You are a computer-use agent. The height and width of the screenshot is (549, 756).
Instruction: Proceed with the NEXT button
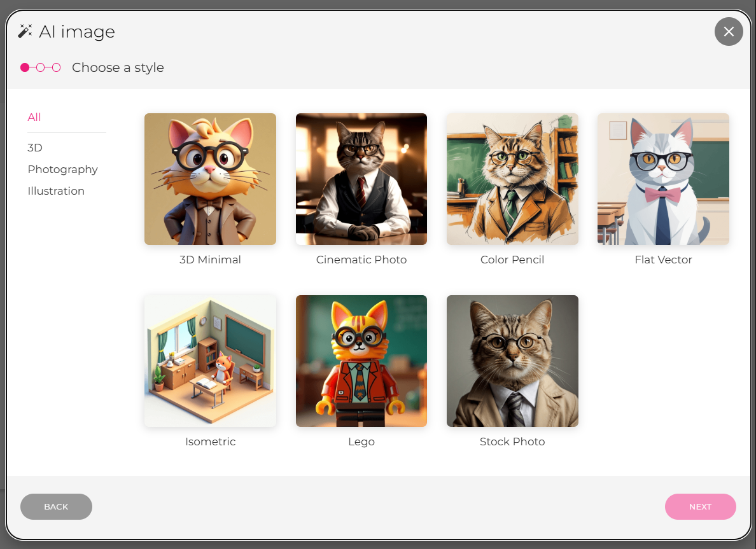pyautogui.click(x=700, y=506)
